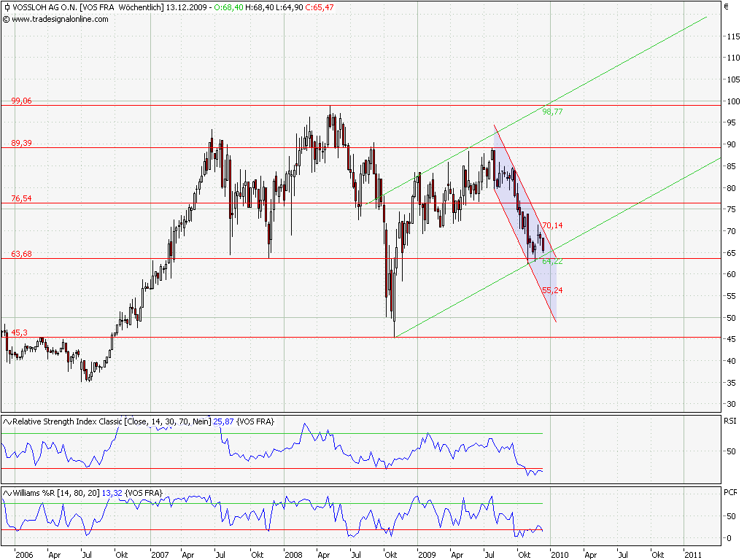
Task: Click the copyright symbol beside tradesignalonline.com
Action: pos(8,20)
